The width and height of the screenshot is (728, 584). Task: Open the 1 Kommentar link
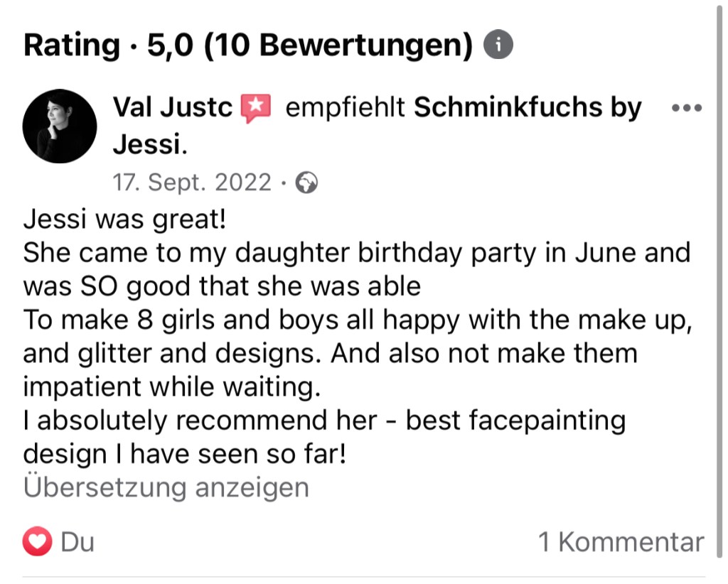coord(621,543)
